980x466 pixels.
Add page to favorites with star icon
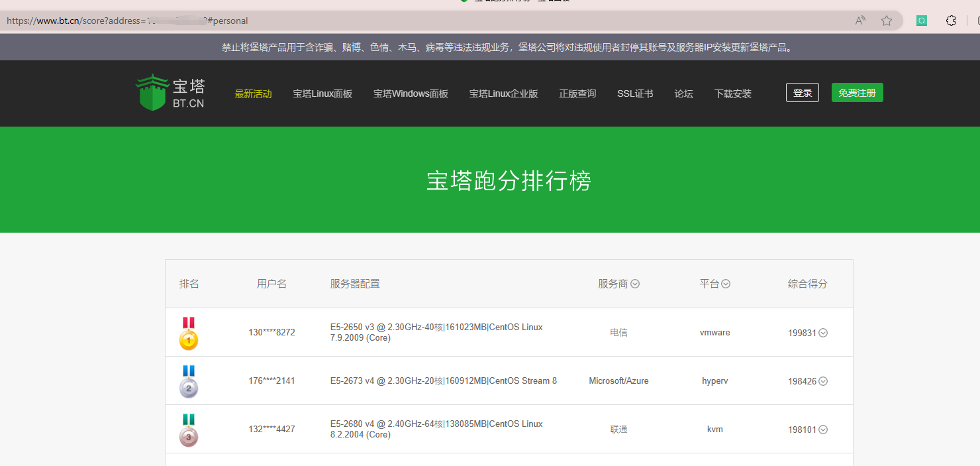click(x=887, y=21)
